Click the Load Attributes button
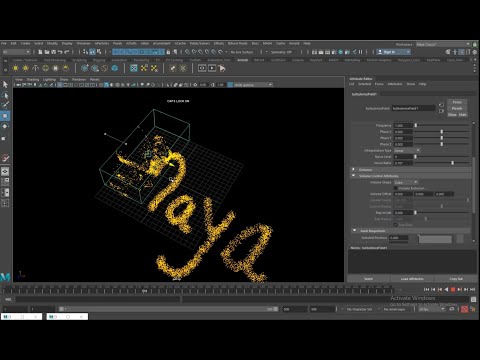 412,279
